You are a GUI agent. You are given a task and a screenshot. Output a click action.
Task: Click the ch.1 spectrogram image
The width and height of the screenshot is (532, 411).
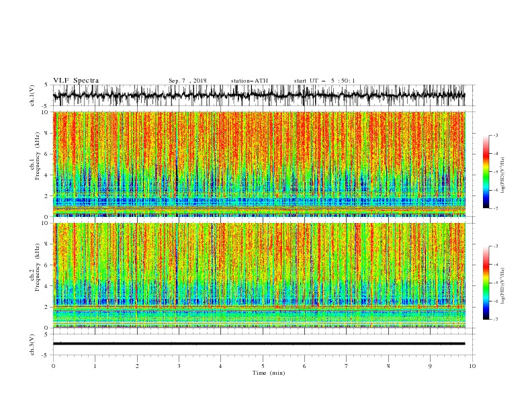click(x=259, y=164)
